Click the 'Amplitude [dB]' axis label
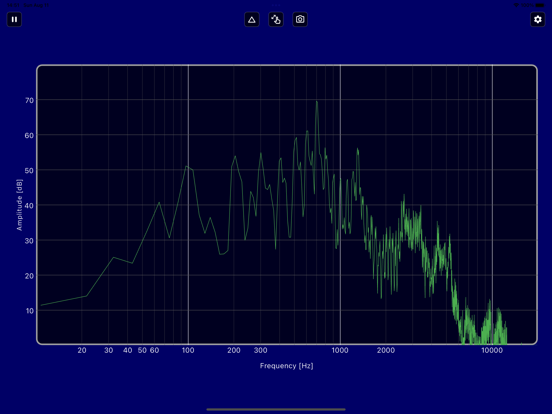Screen dimensions: 552x414 point(19,205)
